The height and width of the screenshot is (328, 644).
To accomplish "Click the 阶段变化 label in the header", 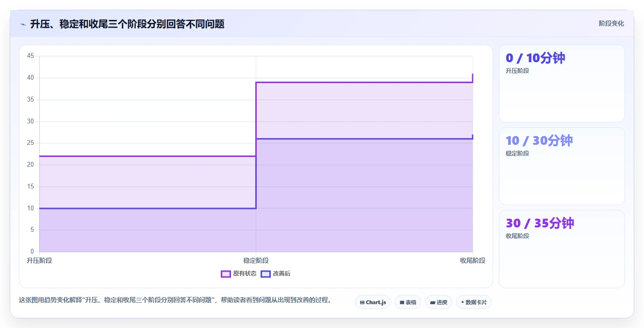I will point(611,23).
